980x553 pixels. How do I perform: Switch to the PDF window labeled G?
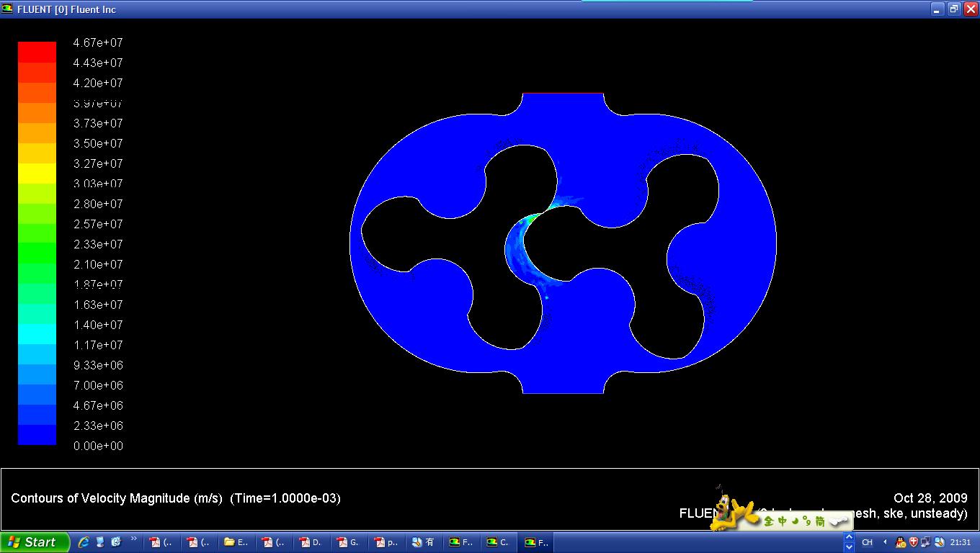[348, 542]
